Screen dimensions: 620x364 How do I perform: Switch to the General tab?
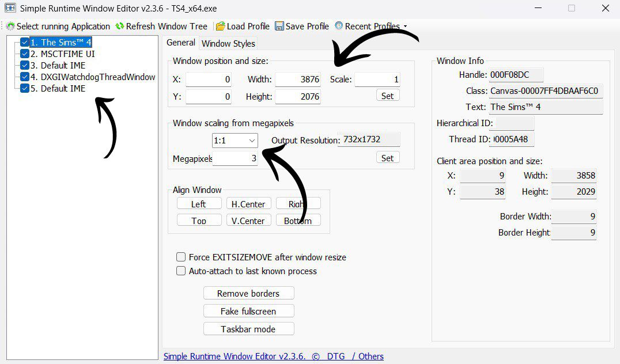coord(181,43)
